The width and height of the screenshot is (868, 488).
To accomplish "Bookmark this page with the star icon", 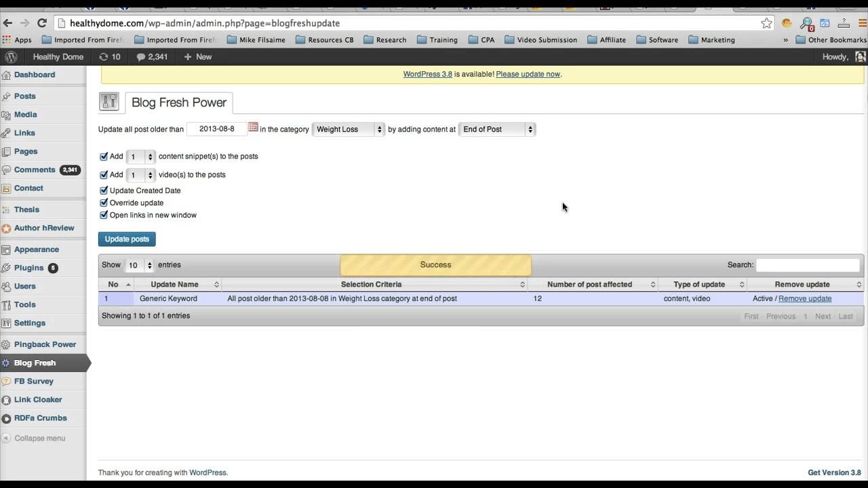I will [766, 23].
